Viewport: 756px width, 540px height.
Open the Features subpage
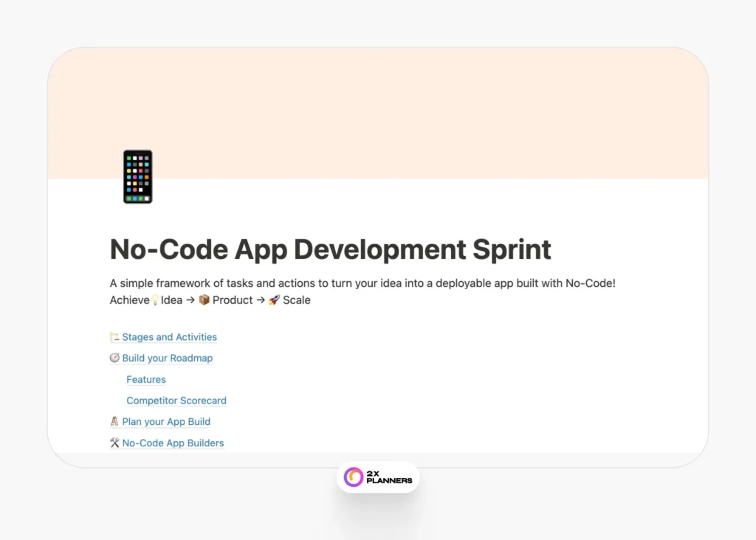coord(145,379)
